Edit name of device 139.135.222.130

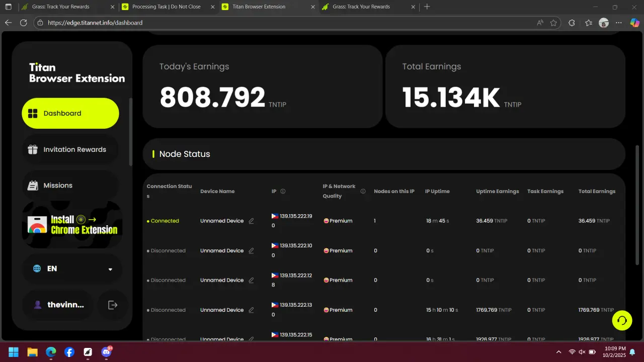(x=252, y=310)
